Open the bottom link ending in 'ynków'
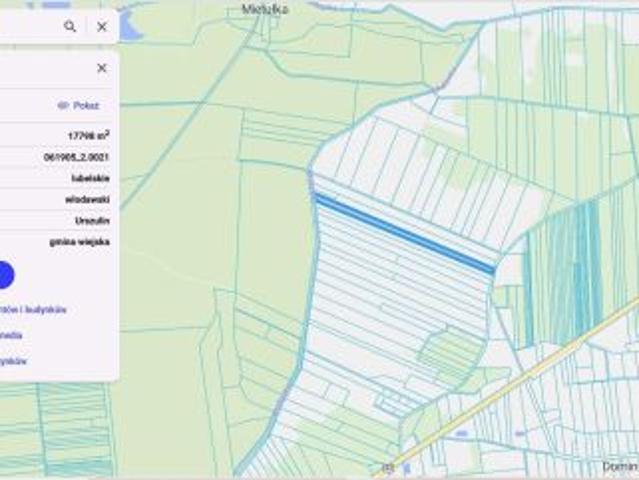This screenshot has height=480, width=639. pos(13,361)
